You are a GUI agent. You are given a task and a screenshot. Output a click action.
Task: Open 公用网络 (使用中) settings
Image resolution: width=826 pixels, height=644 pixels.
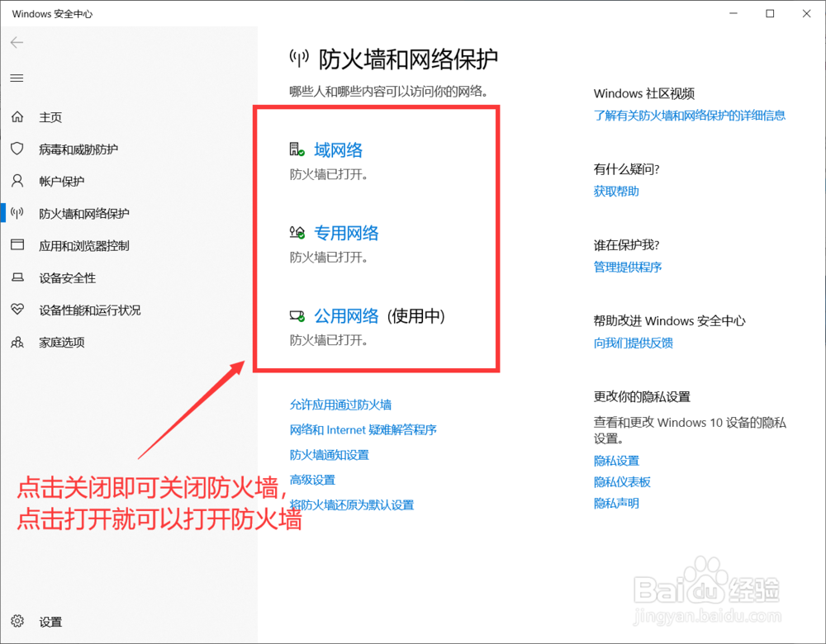pyautogui.click(x=346, y=315)
